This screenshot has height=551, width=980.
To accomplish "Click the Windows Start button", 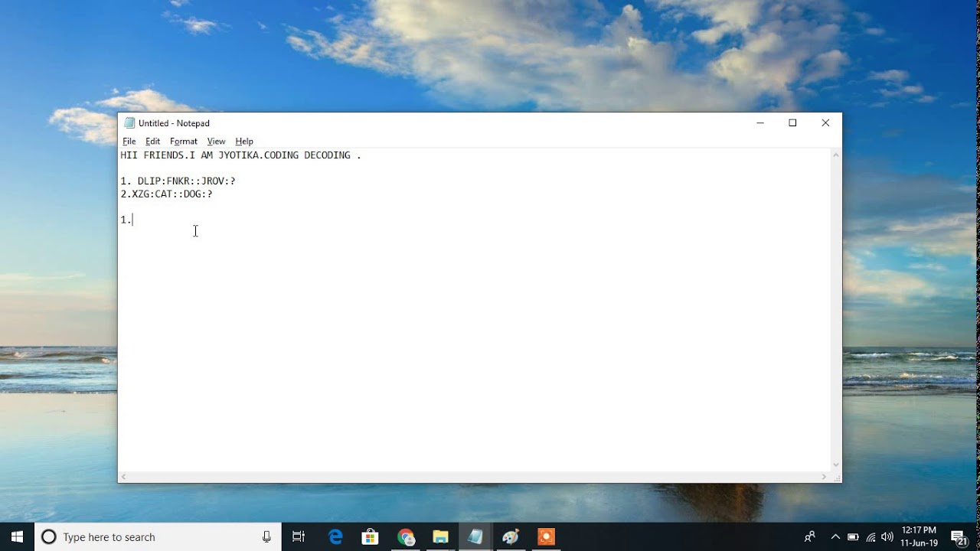I will click(17, 536).
